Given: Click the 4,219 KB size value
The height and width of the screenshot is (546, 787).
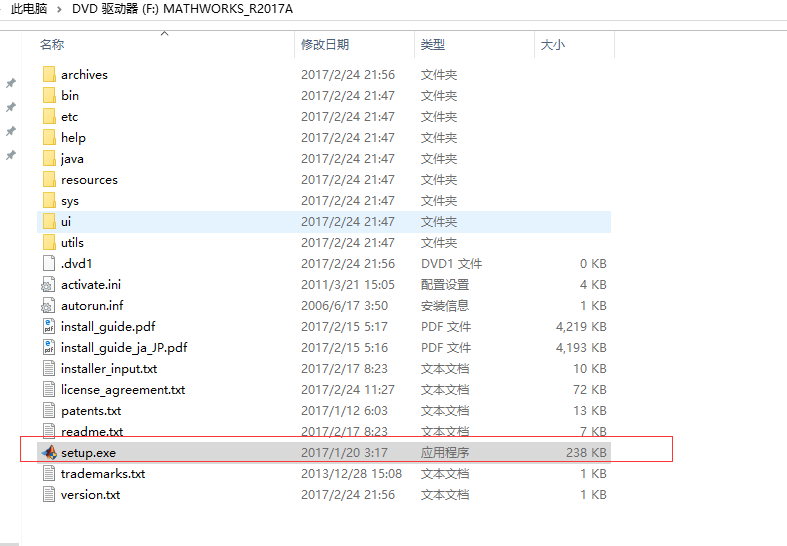Looking at the screenshot, I should [581, 327].
